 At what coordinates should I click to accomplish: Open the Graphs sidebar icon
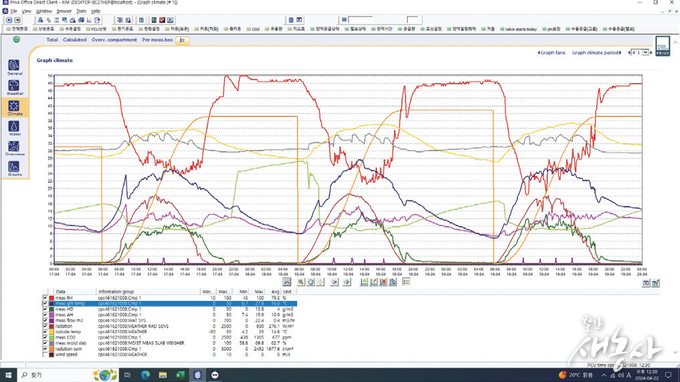point(14,168)
